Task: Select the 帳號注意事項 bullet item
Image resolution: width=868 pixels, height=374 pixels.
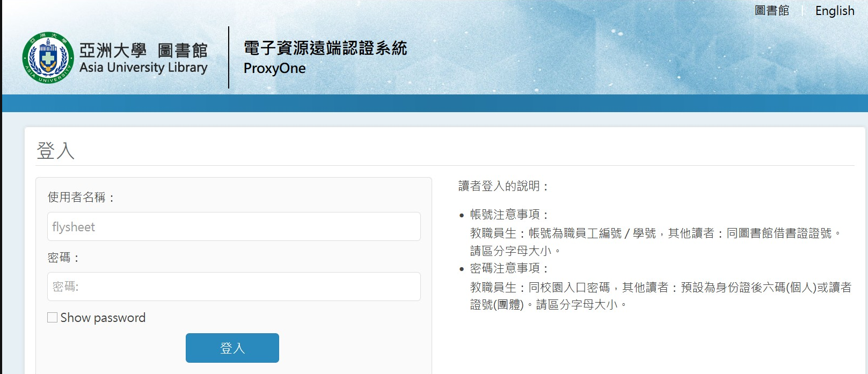Action: pos(509,215)
